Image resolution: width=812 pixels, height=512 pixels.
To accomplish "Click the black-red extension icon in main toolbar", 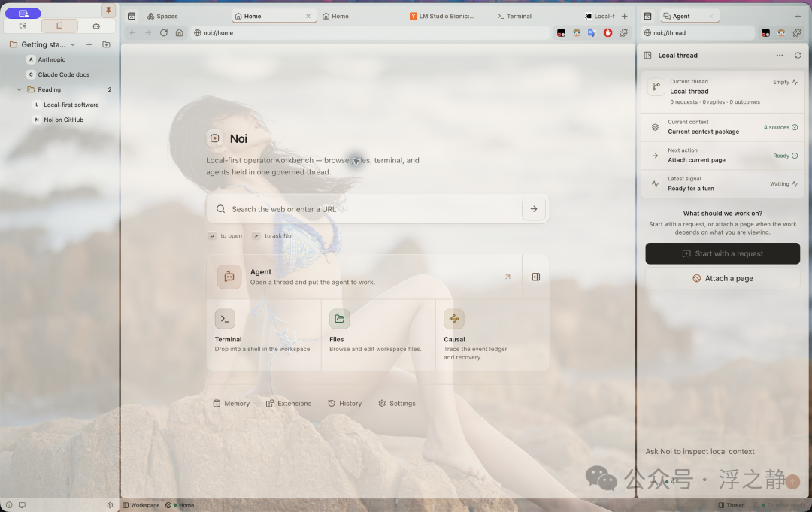I will 561,32.
